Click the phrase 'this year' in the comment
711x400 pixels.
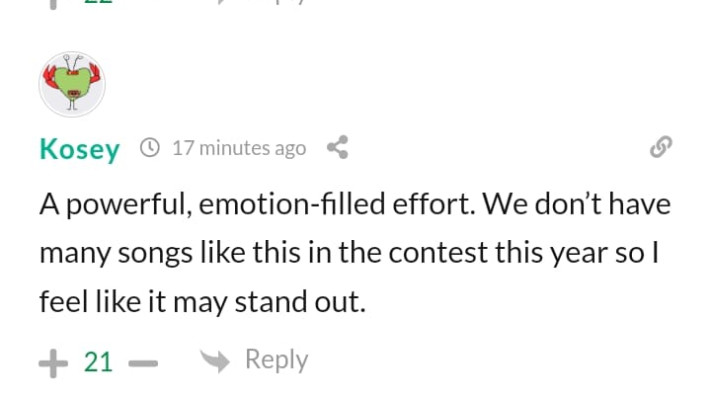(x=548, y=253)
